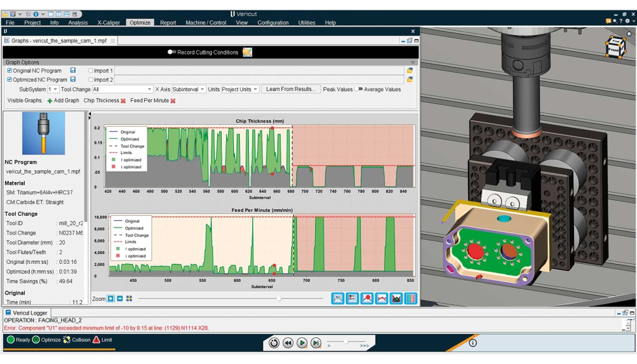Click the save project icon in title toolbar

13,14
